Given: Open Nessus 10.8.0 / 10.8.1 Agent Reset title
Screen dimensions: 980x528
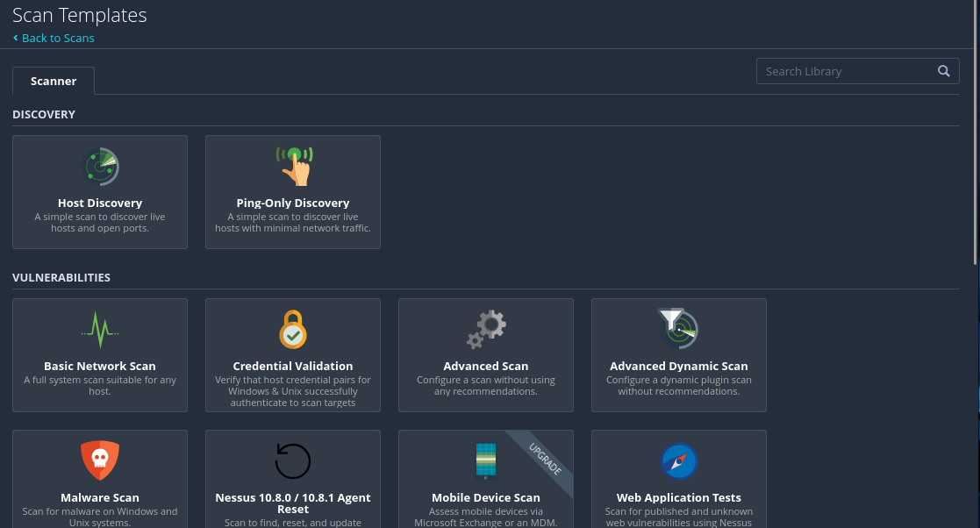Looking at the screenshot, I should (x=292, y=503).
